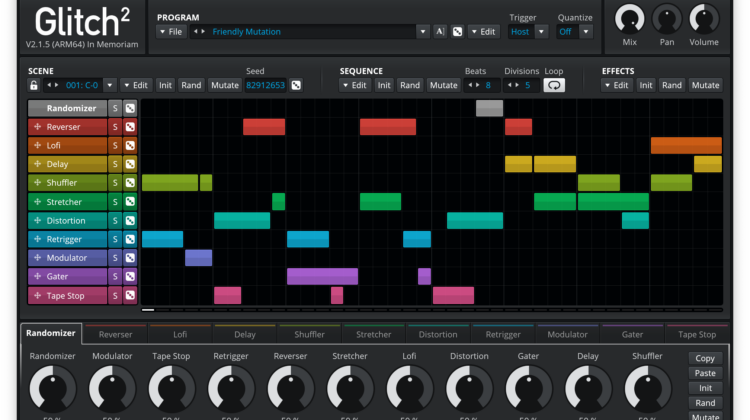Select the Tape Stop tab
The width and height of the screenshot is (750, 420).
(x=697, y=334)
